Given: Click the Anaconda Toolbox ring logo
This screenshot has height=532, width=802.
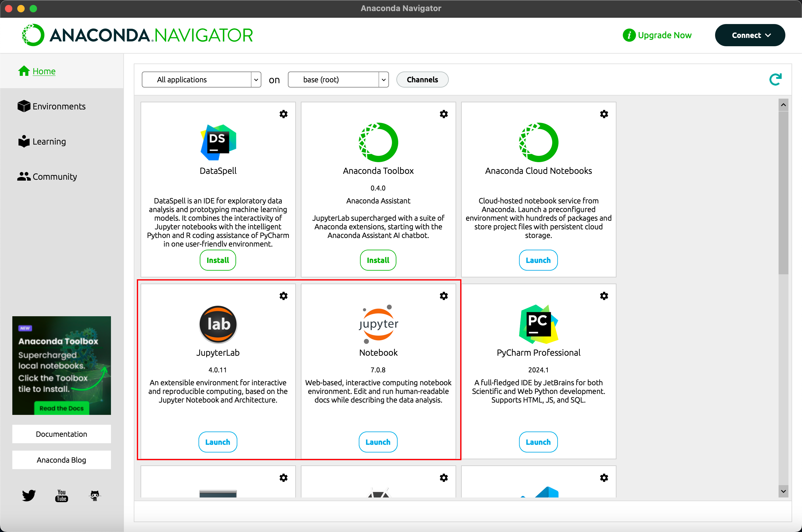Looking at the screenshot, I should [x=378, y=142].
